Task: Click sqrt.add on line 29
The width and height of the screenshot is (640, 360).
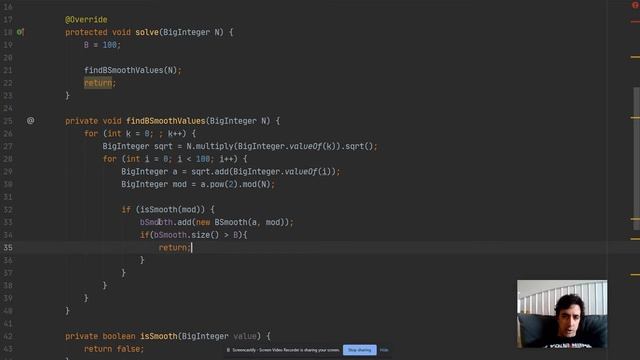Action: 210,171
